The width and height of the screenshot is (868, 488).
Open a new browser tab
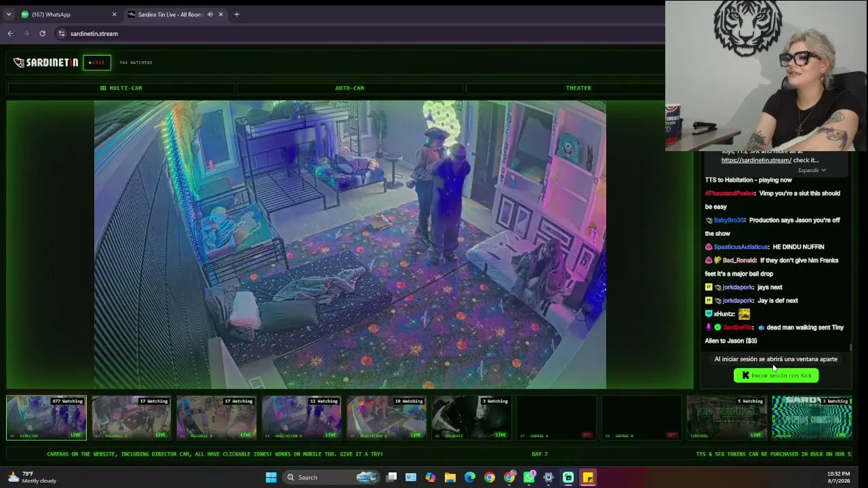point(237,14)
